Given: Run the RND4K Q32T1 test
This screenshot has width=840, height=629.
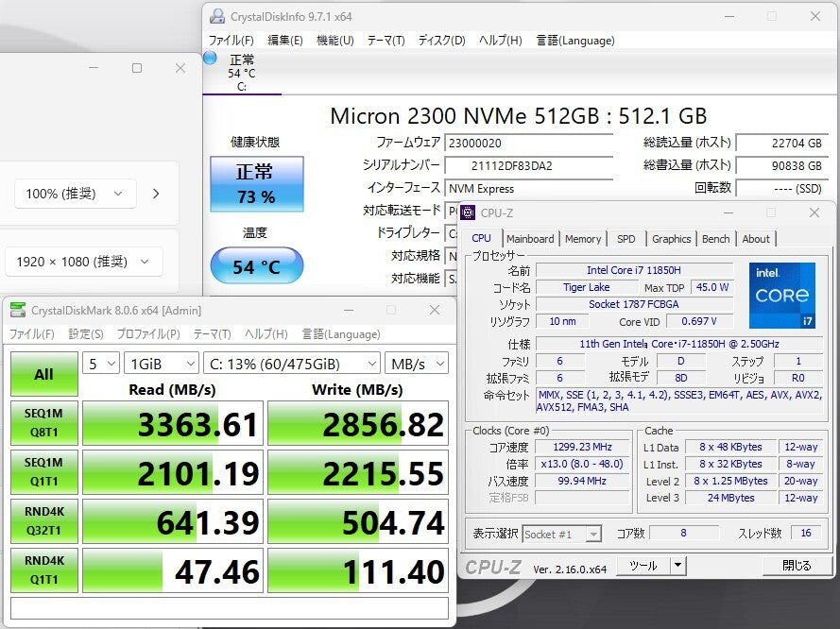Looking at the screenshot, I should 43,521.
